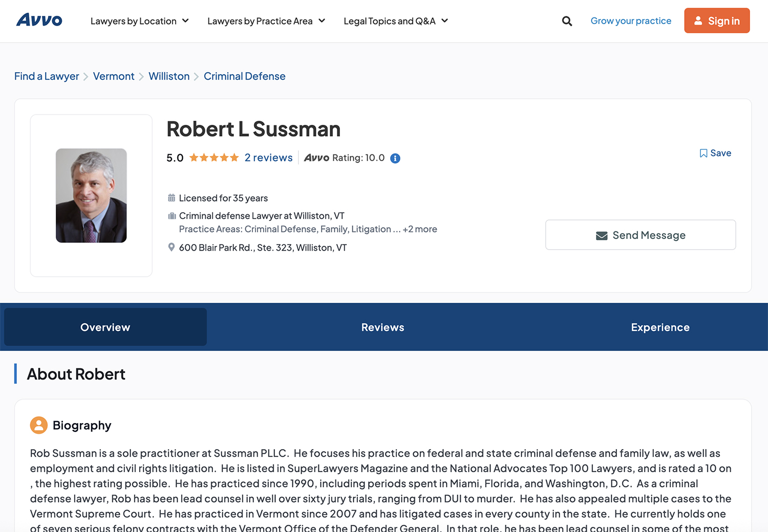The height and width of the screenshot is (532, 768).
Task: Click the Avvo Rating info icon
Action: coord(395,159)
